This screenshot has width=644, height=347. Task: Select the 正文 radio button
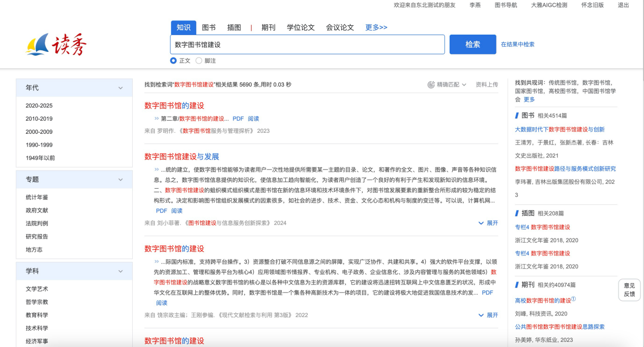tap(173, 61)
